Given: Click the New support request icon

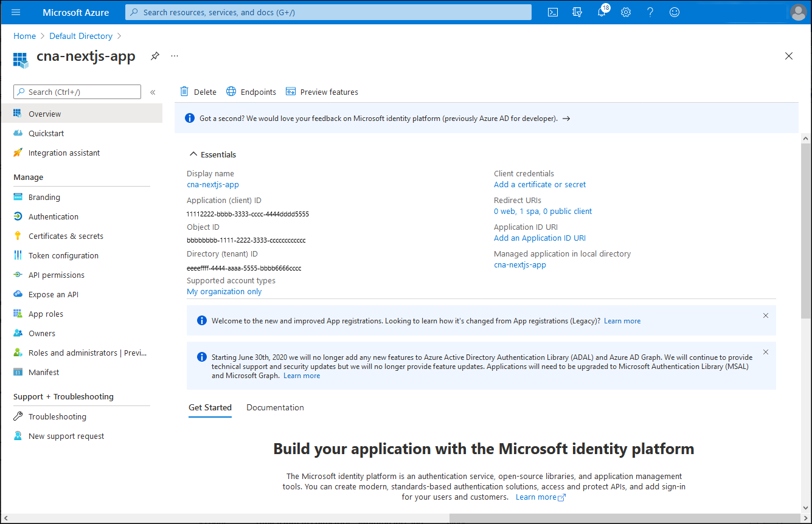Looking at the screenshot, I should point(18,436).
